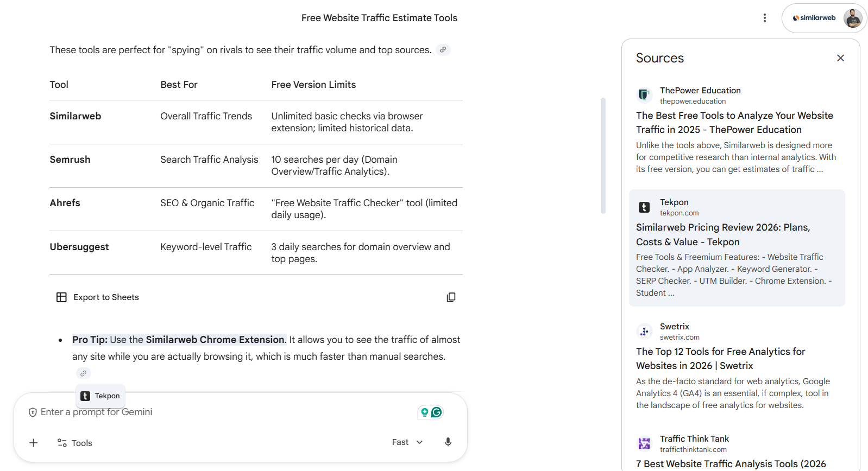Click the Tekpon favicon in Sources panel
Screen dimensions: 868x471
point(644,207)
